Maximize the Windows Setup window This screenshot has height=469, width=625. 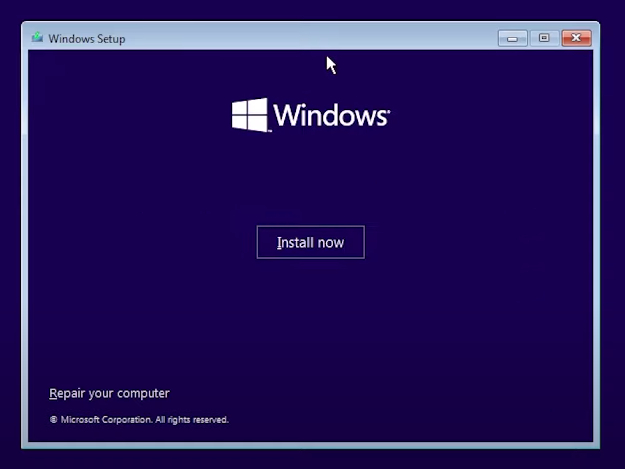[x=544, y=38]
